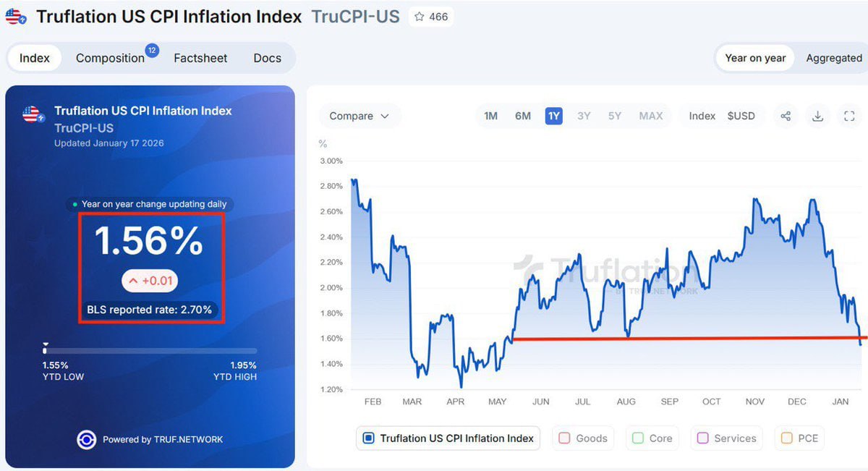868x471 pixels.
Task: Click the US flag icon in the blue card
Action: tap(32, 114)
